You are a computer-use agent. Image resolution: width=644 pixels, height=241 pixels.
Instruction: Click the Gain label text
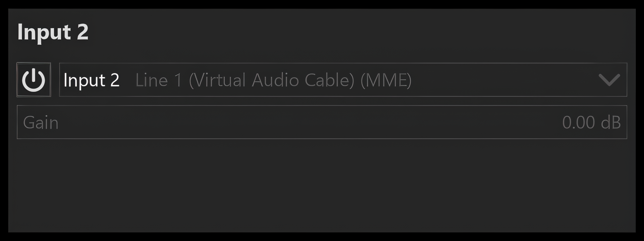(41, 123)
